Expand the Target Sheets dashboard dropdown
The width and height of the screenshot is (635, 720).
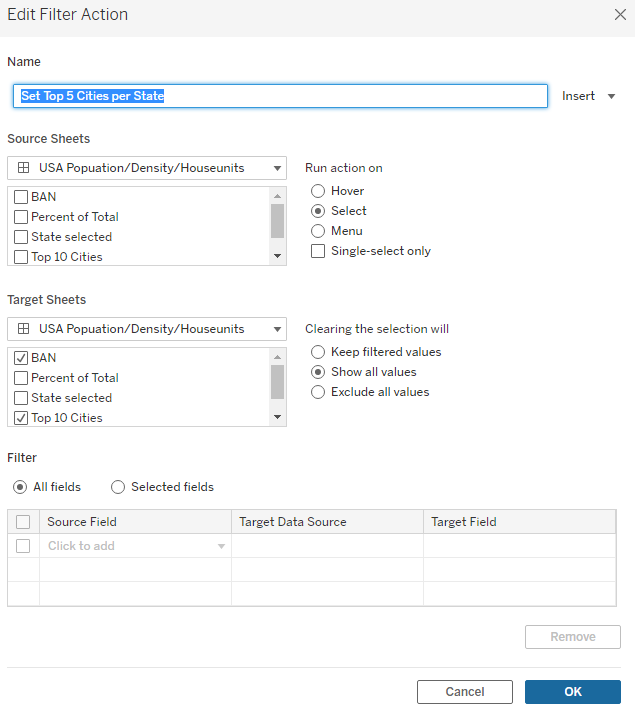pyautogui.click(x=147, y=329)
